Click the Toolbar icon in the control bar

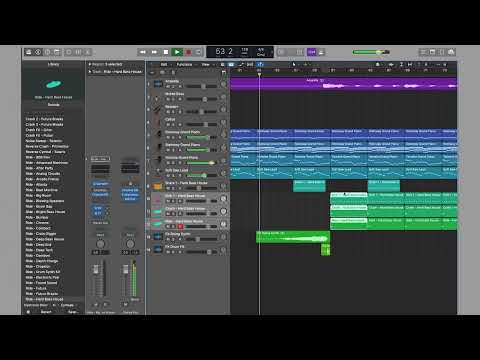coord(57,52)
